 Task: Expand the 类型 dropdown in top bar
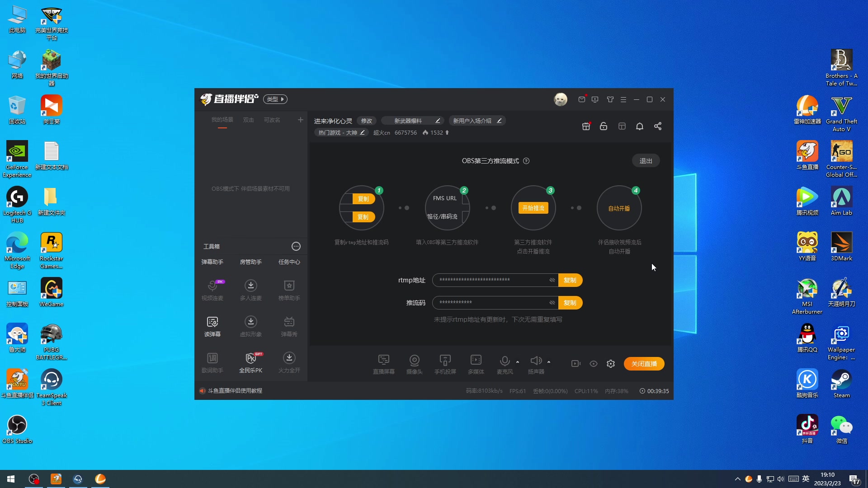click(x=275, y=99)
